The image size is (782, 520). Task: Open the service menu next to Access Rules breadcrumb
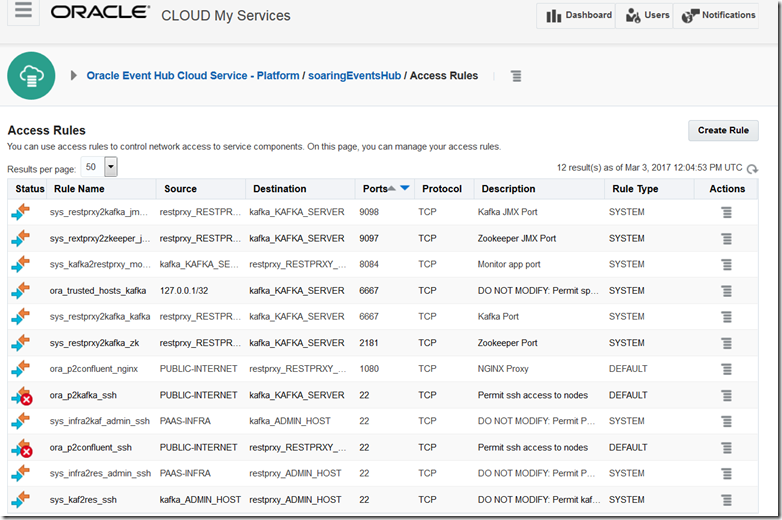[516, 76]
